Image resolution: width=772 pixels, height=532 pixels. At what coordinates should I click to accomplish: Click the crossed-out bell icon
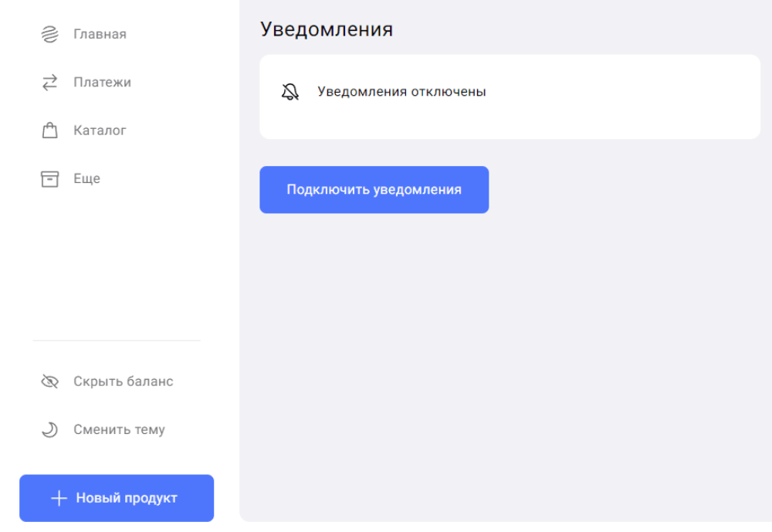(290, 93)
